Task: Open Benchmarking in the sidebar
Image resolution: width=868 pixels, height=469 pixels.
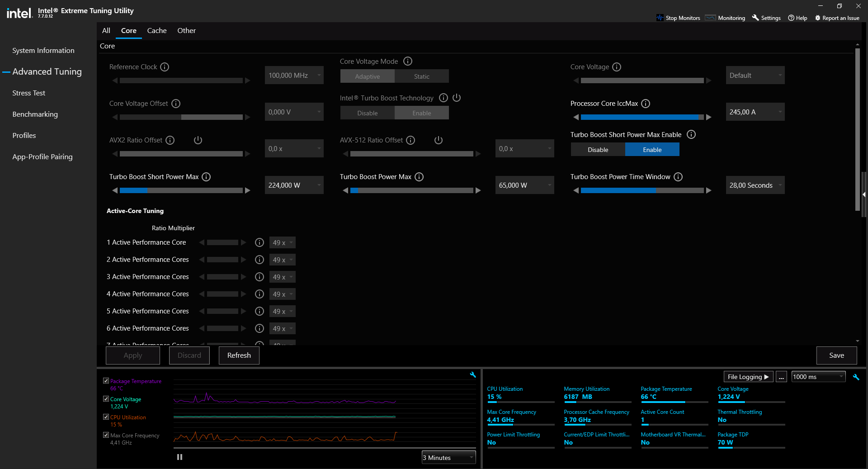Action: point(35,114)
